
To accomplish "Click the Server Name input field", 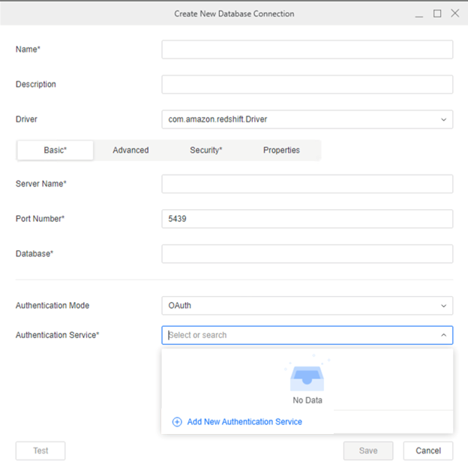I will 307,184.
